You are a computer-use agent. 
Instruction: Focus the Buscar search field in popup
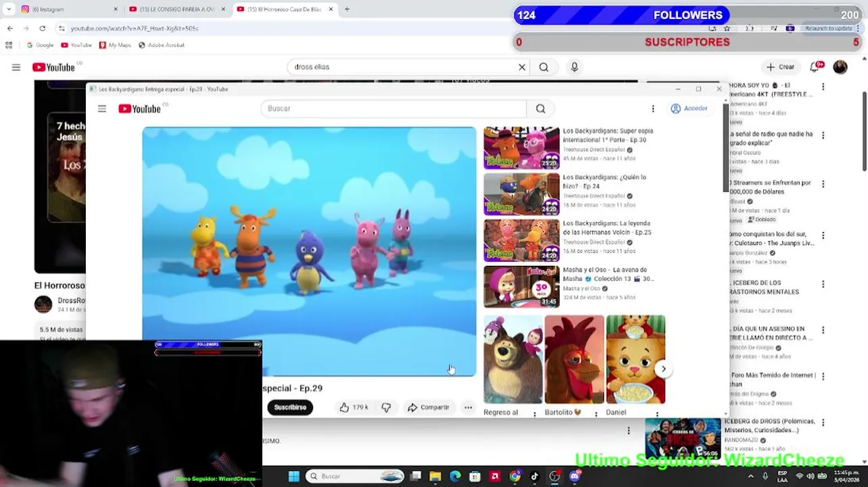point(393,109)
